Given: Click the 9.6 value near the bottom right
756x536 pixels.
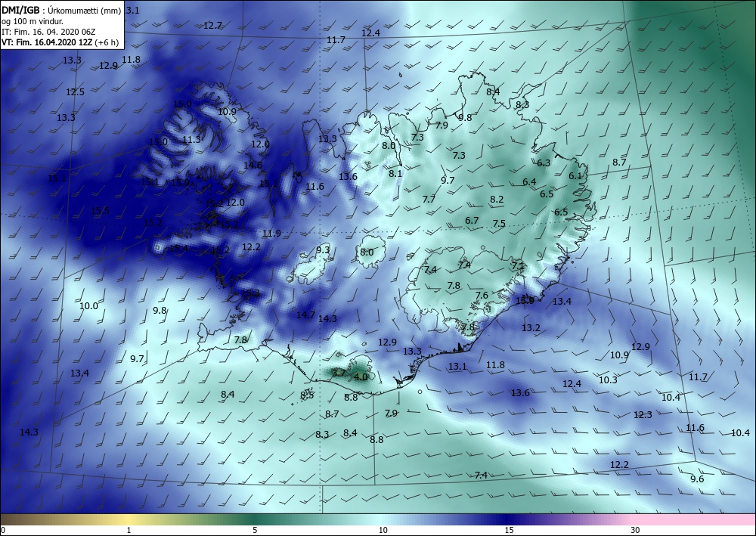Looking at the screenshot, I should point(697,479).
